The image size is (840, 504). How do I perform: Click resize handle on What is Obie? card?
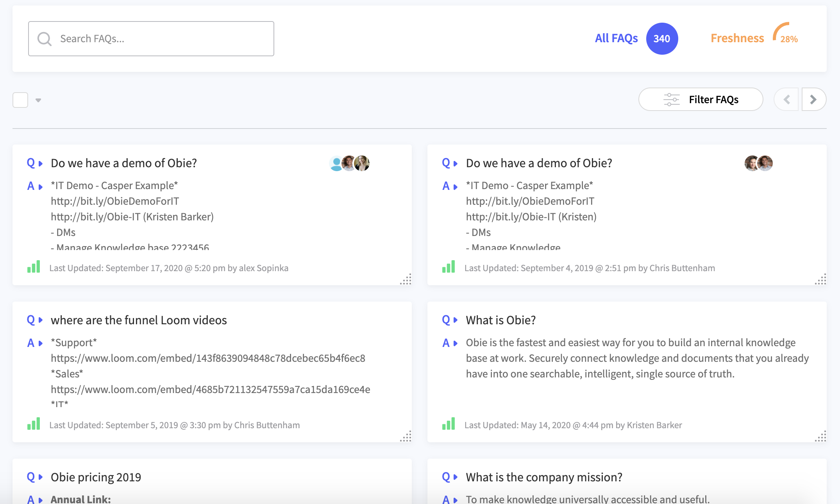[820, 436]
